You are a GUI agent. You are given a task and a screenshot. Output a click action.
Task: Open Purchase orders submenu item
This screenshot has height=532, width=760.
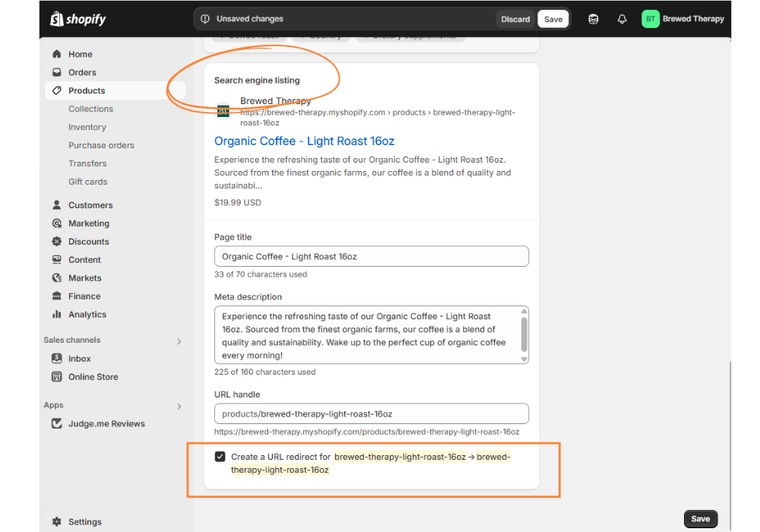[x=101, y=145]
